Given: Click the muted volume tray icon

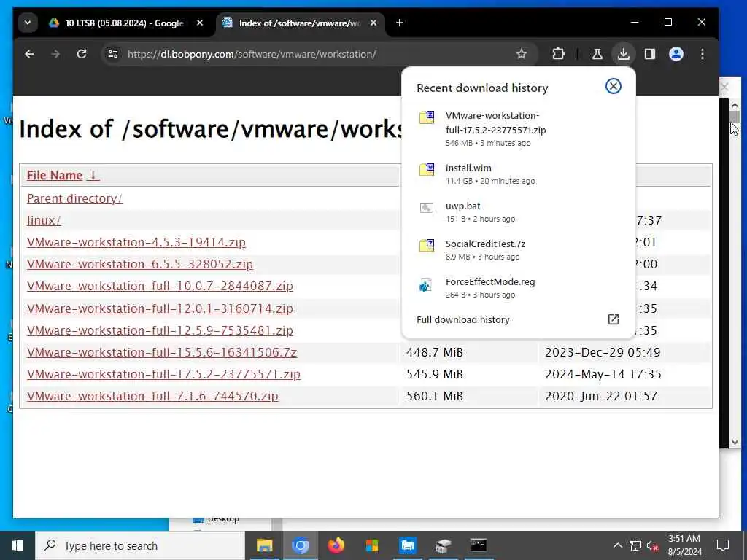Looking at the screenshot, I should click(x=653, y=545).
